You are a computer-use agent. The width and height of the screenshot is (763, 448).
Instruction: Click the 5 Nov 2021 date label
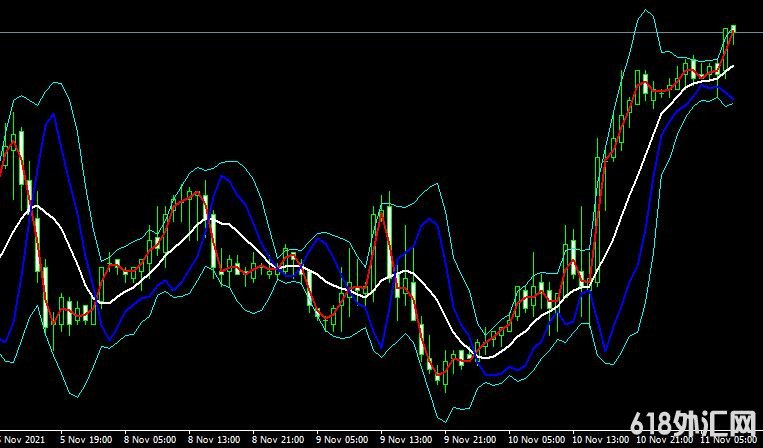tap(22, 439)
